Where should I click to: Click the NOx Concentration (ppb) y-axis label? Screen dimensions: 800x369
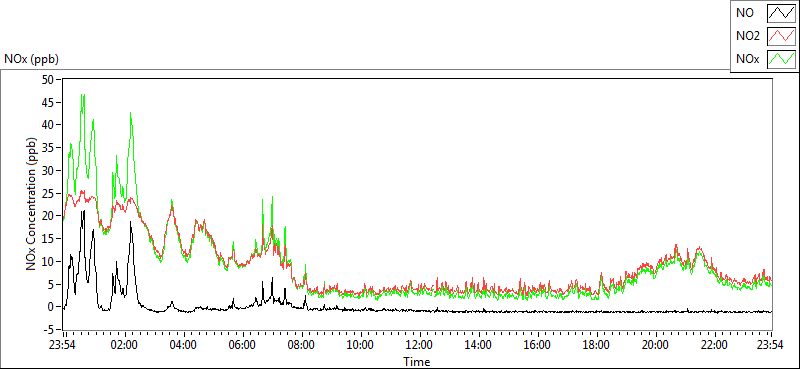[31, 204]
